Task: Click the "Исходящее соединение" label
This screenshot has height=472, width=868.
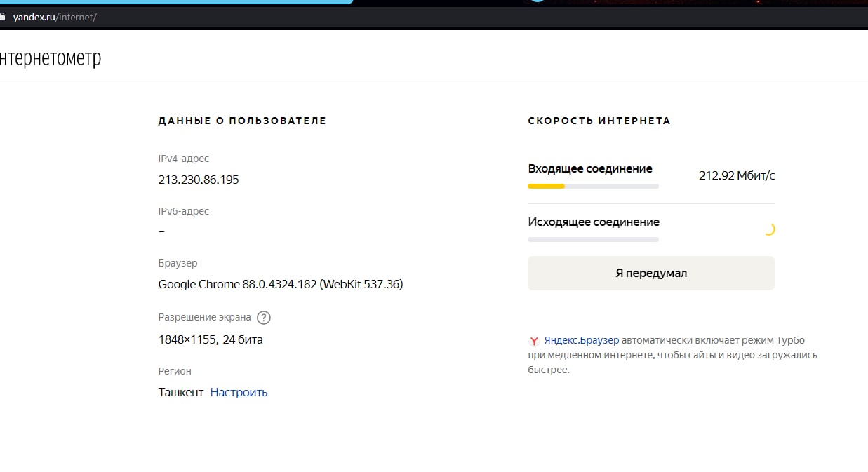Action: click(x=594, y=222)
